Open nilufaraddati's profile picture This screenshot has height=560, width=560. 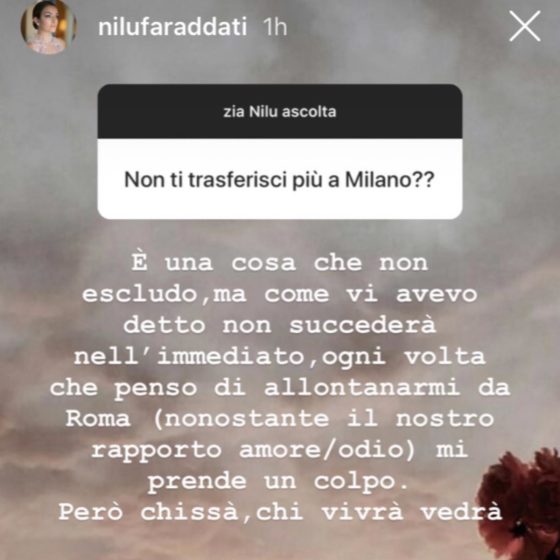(x=48, y=27)
